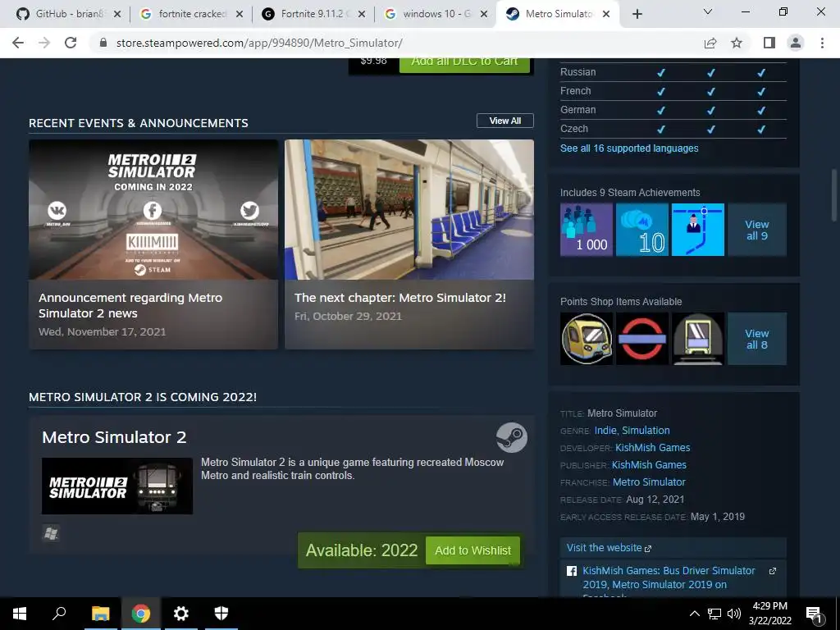Click Add all DLC to Cart
The image size is (840, 630).
coord(464,64)
